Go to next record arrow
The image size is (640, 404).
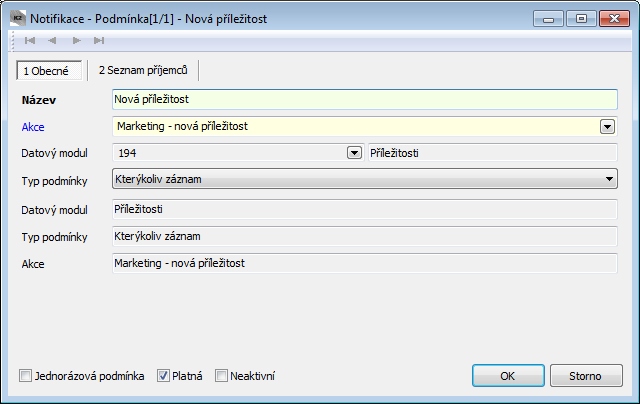pos(76,40)
